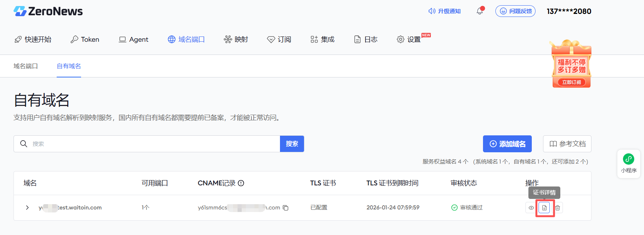644x235 pixels.
Task: Click the ZeroNews logo
Action: coord(48,11)
